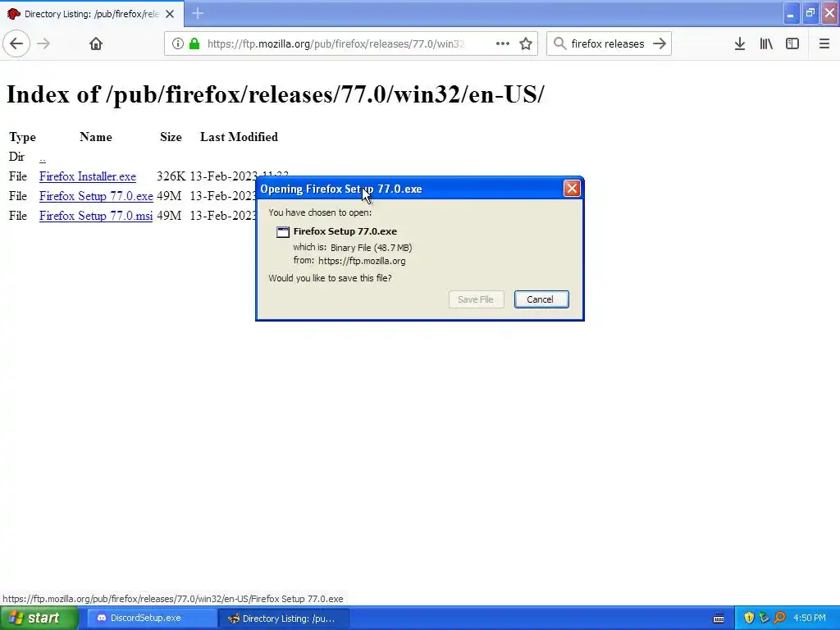Select the Directory Listing tab

92,14
